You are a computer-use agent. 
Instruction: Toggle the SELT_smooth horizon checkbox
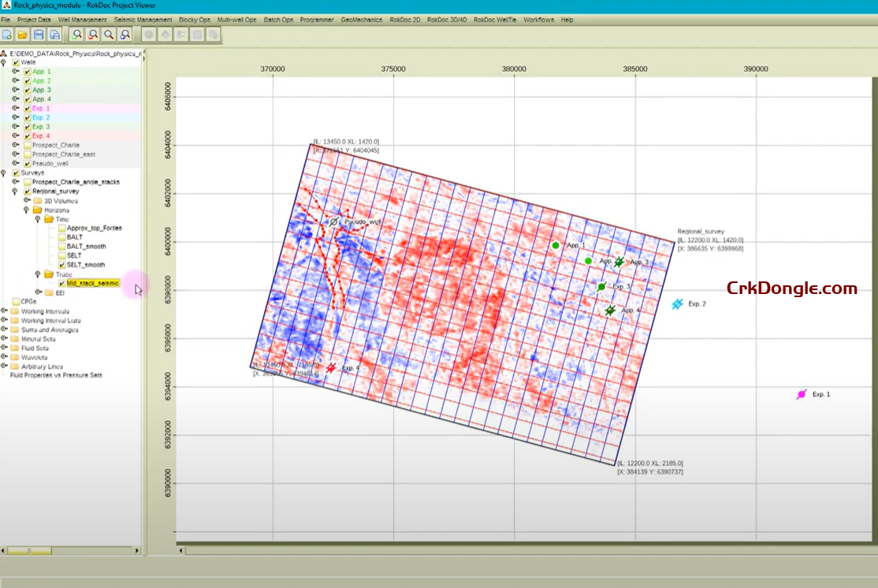point(61,265)
